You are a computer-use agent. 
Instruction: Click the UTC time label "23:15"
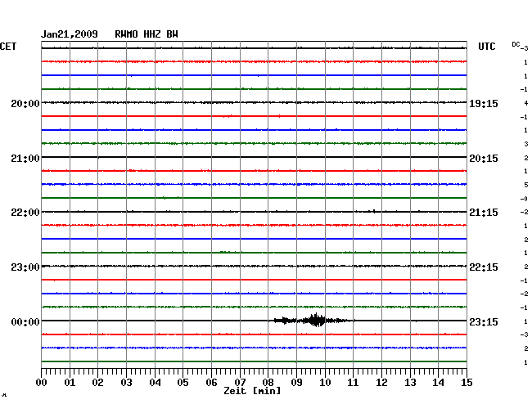tap(484, 321)
